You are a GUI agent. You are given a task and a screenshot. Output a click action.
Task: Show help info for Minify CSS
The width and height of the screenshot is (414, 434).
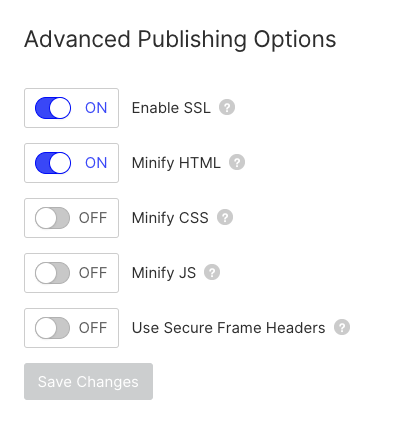[x=225, y=218]
